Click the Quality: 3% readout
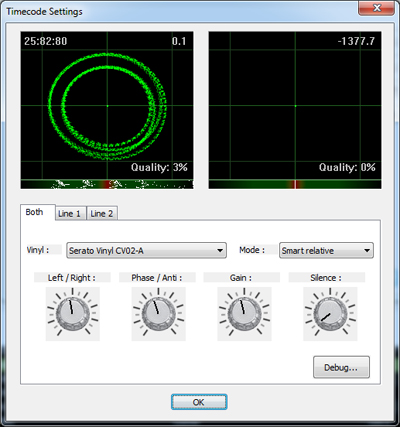The width and height of the screenshot is (400, 427). (159, 167)
